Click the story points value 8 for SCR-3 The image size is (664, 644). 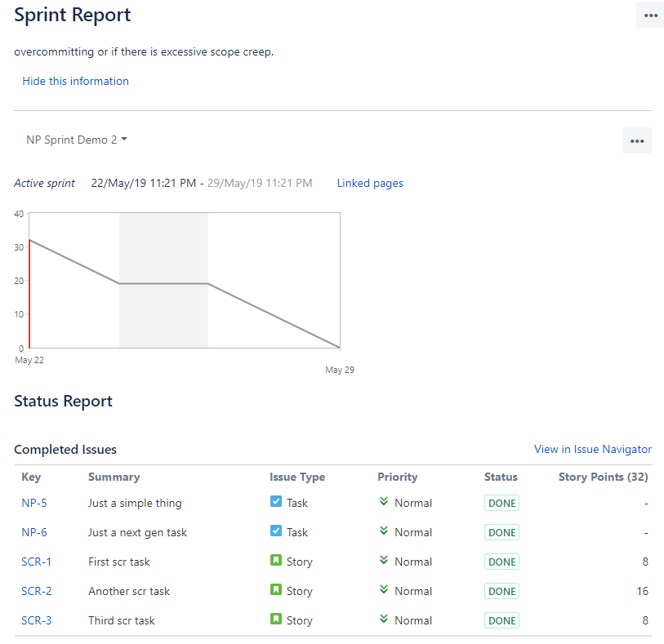tap(645, 620)
